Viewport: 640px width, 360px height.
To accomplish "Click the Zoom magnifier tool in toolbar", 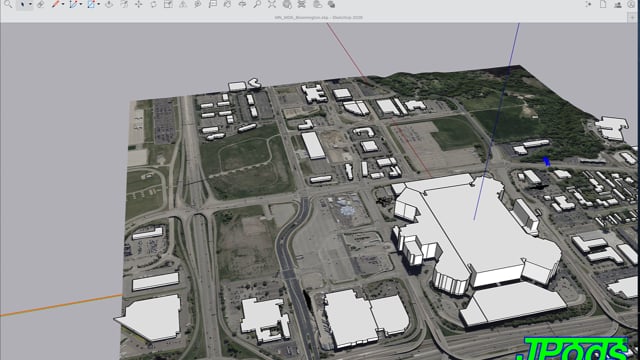I will pyautogui.click(x=257, y=4).
